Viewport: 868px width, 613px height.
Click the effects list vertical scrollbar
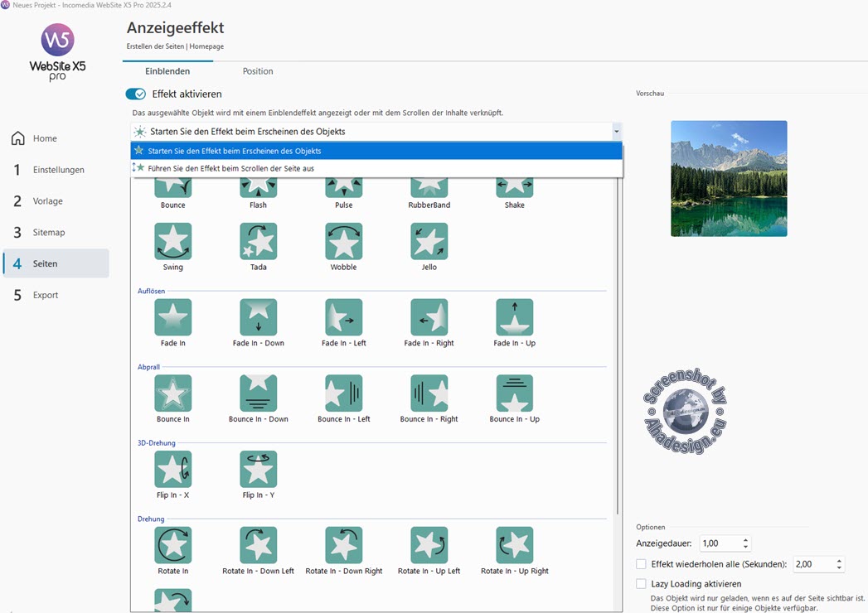[x=618, y=346]
